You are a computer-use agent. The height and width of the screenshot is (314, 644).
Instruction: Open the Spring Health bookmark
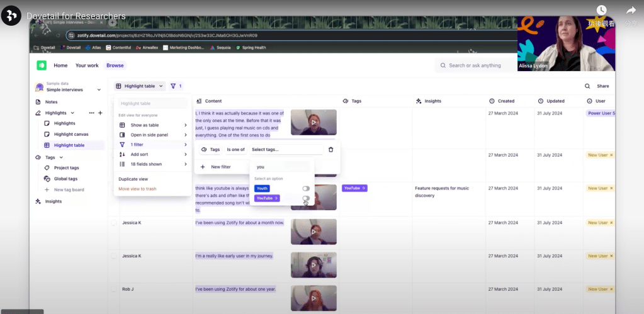(251, 48)
